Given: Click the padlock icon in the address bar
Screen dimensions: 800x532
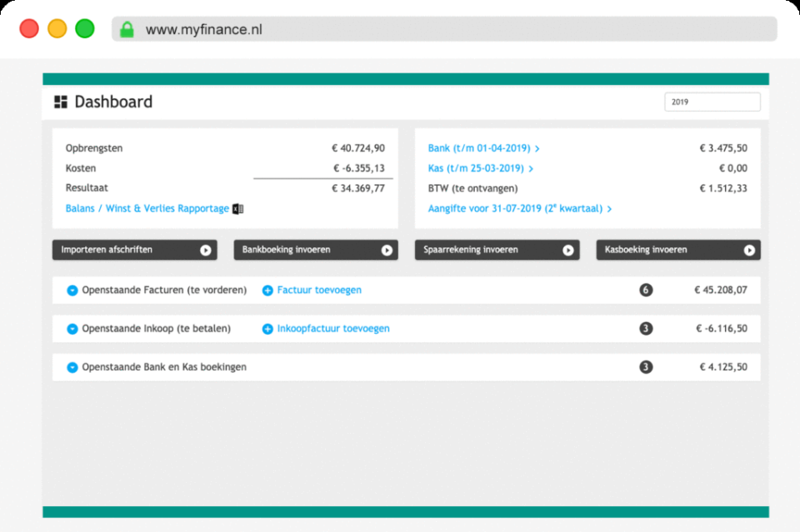Looking at the screenshot, I should (127, 28).
